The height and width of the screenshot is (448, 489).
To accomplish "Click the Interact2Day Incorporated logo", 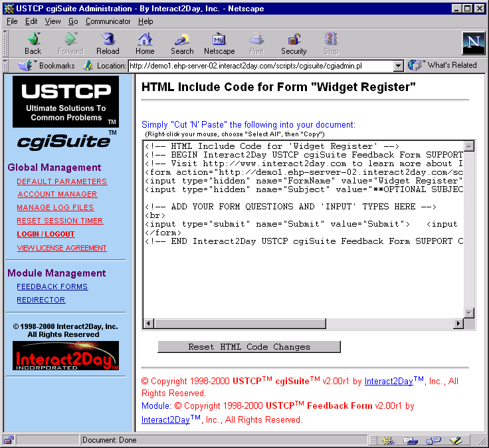I will click(66, 356).
